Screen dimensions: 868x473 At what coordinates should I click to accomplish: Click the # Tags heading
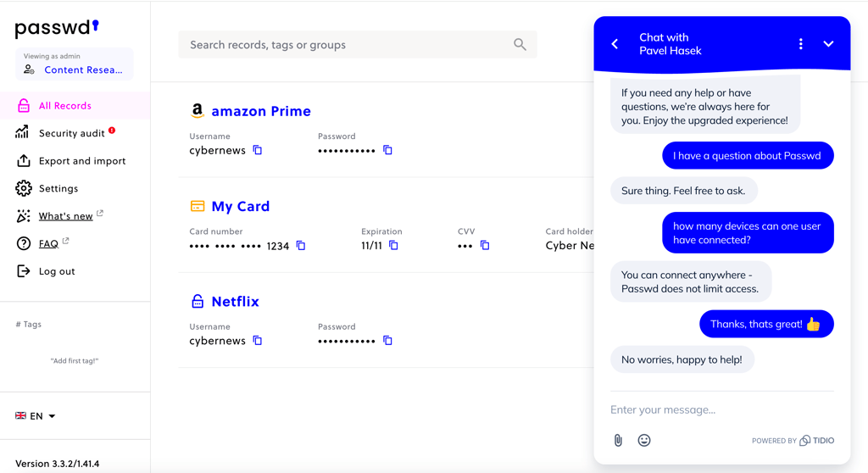click(x=28, y=324)
